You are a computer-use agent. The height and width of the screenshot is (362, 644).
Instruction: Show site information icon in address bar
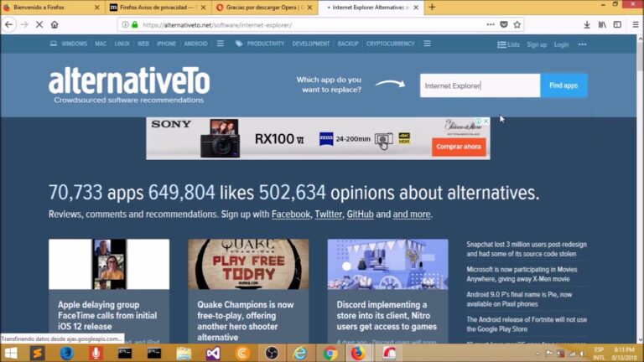pyautogui.click(x=125, y=24)
